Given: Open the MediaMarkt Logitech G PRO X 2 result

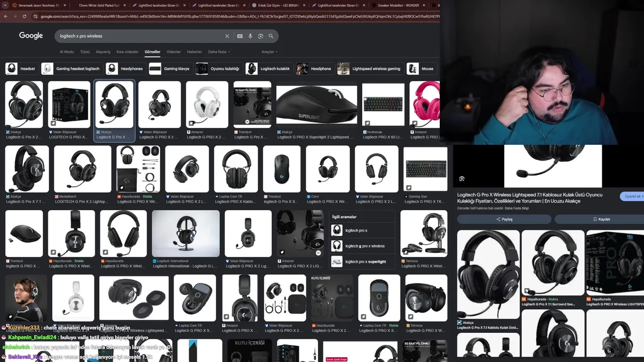Looking at the screenshot, I should click(x=83, y=169).
